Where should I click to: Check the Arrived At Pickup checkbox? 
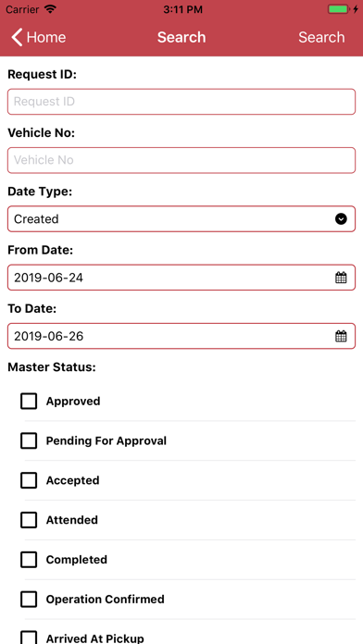pyautogui.click(x=29, y=638)
